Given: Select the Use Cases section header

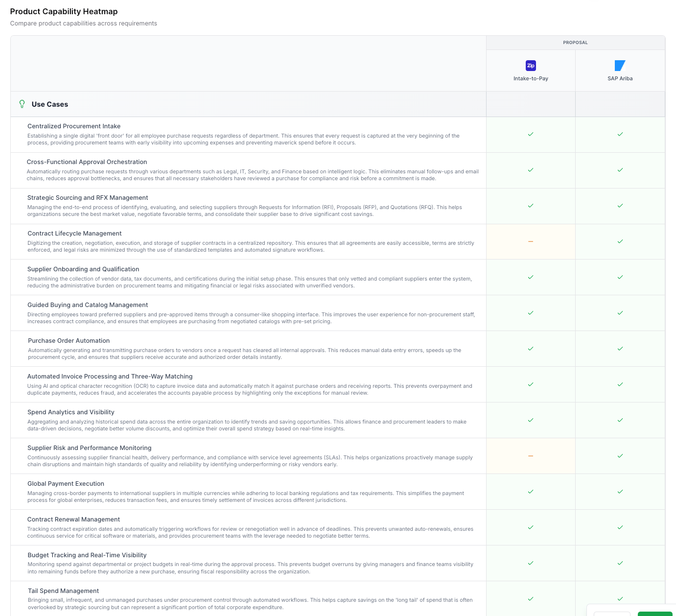Looking at the screenshot, I should pos(50,104).
